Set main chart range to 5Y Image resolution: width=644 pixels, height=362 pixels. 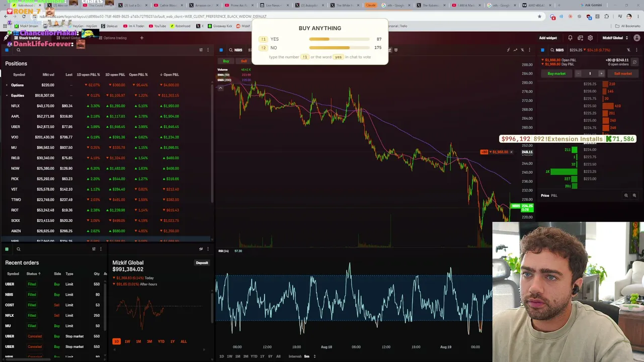[270, 356]
